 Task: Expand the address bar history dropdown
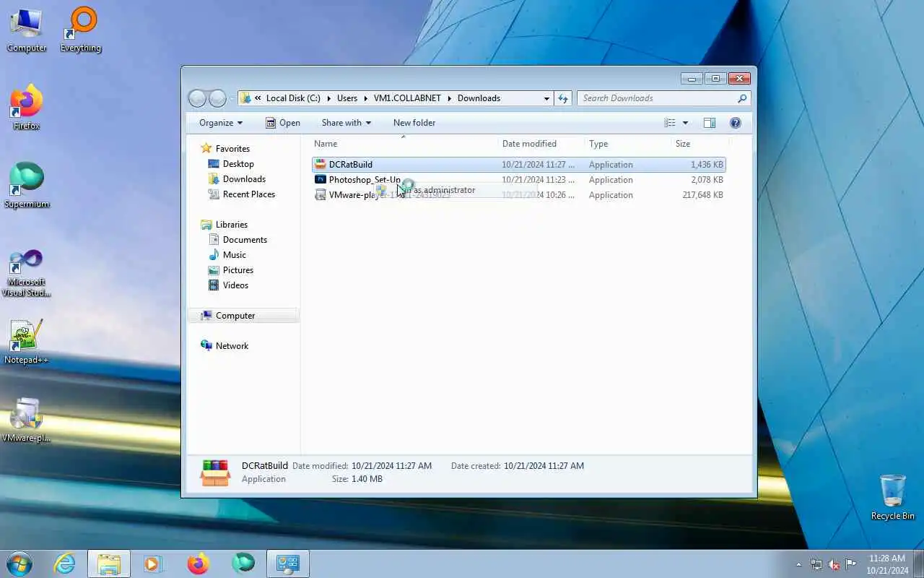[x=546, y=98]
